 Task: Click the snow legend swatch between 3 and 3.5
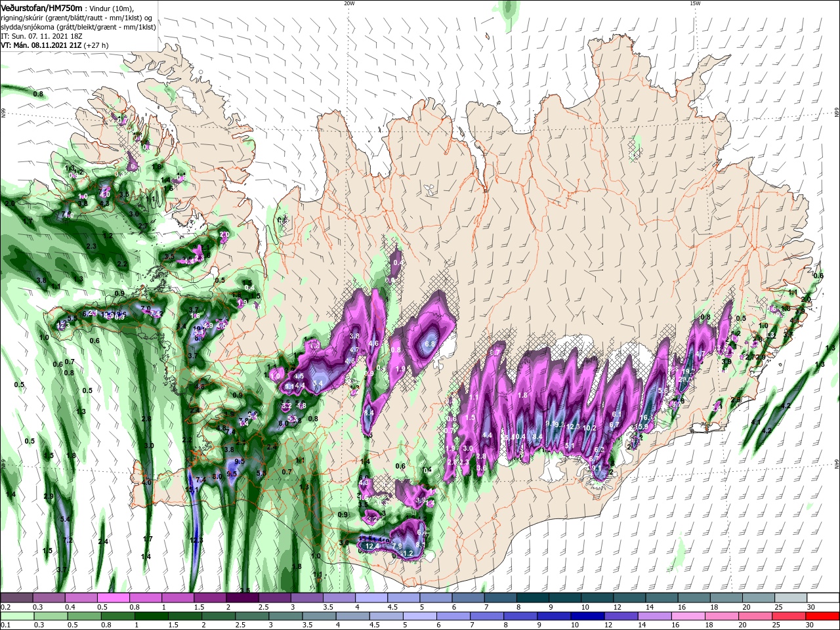[x=306, y=598]
